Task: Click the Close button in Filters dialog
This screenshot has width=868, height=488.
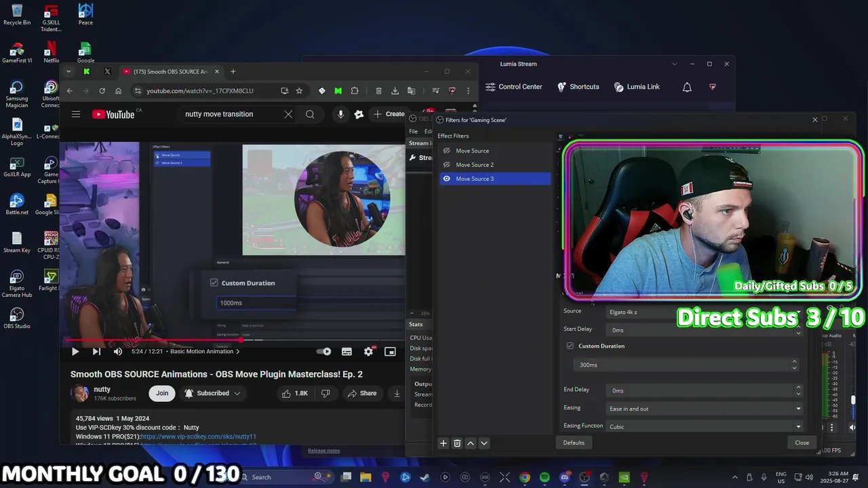Action: pos(802,443)
